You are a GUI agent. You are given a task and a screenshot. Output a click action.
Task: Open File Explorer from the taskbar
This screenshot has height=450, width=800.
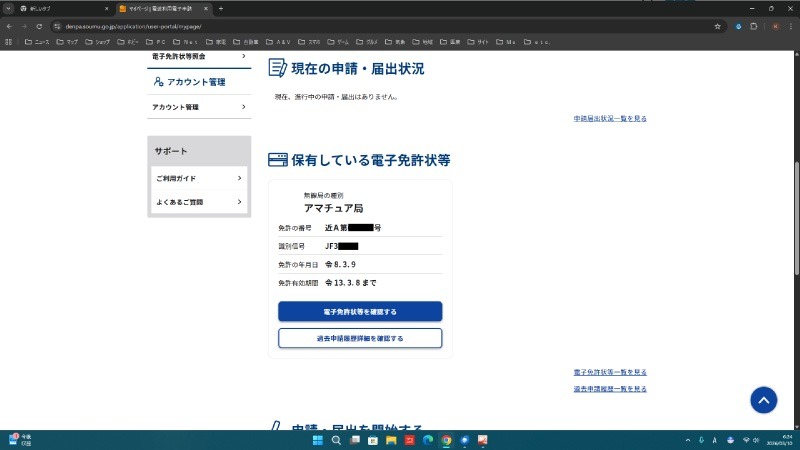(x=390, y=440)
